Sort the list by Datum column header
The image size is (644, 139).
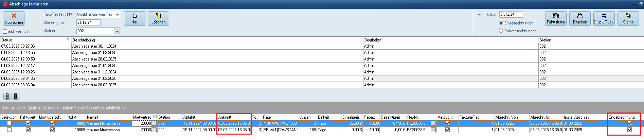point(34,40)
